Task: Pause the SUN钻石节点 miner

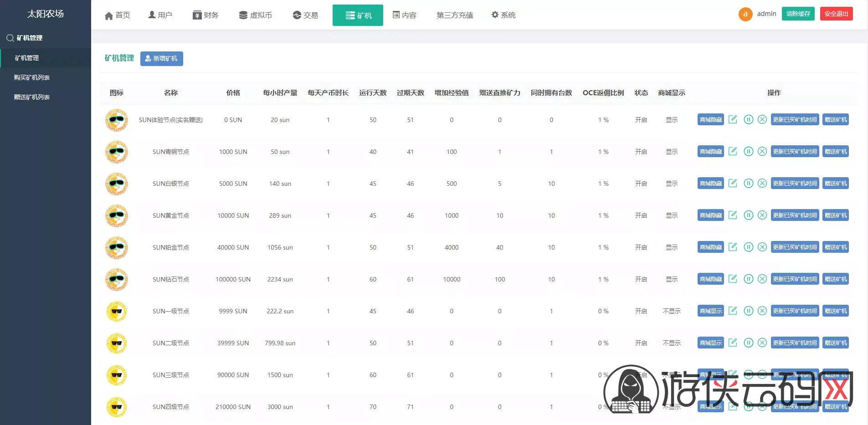Action: [x=748, y=279]
